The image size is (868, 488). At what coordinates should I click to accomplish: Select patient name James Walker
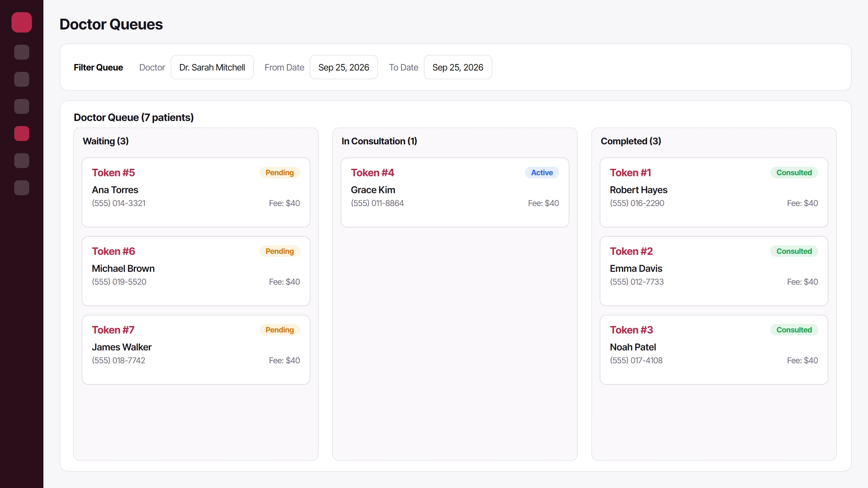click(121, 347)
